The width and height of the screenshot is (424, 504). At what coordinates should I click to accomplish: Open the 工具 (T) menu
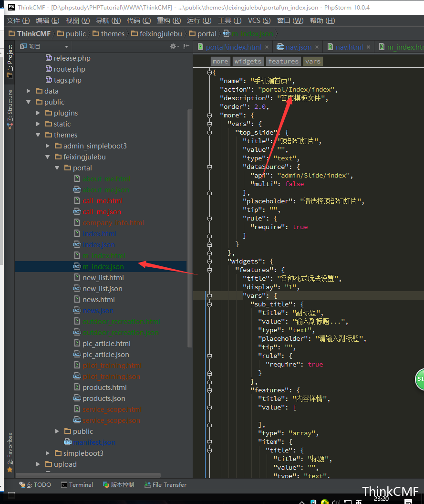click(230, 21)
